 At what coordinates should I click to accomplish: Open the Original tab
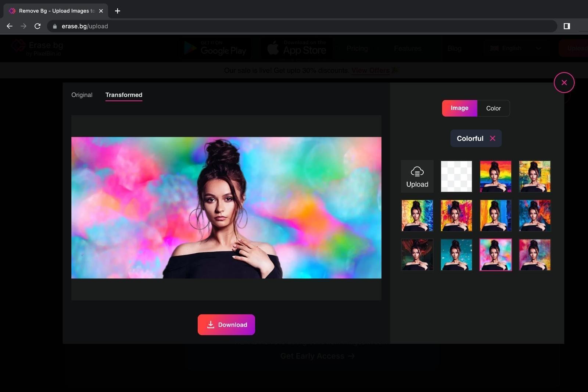(82, 95)
